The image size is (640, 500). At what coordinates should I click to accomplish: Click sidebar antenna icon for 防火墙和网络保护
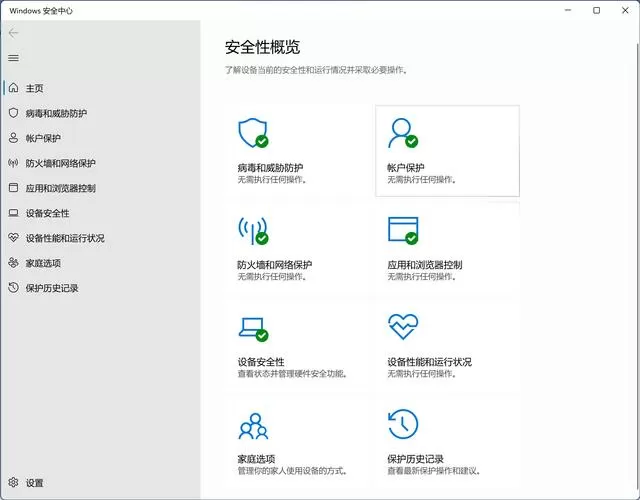[13, 163]
